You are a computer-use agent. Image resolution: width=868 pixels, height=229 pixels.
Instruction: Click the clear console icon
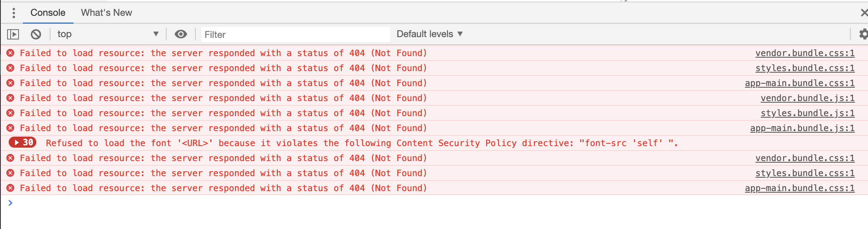tap(36, 34)
